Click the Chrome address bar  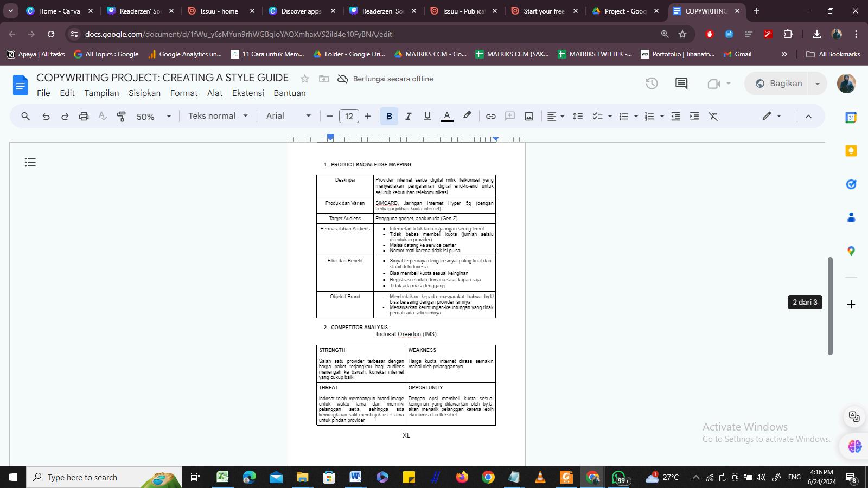click(x=369, y=34)
